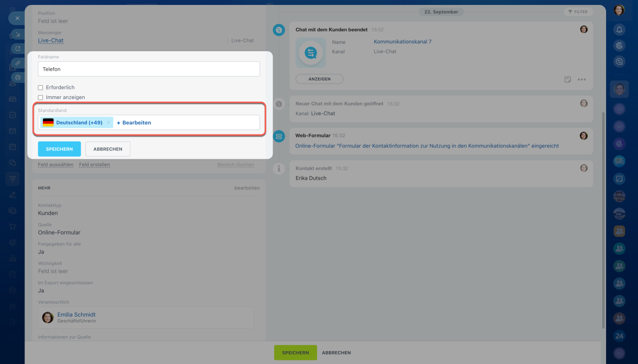Open the user profile avatar at top right
This screenshot has height=364, width=638.
pos(619,10)
